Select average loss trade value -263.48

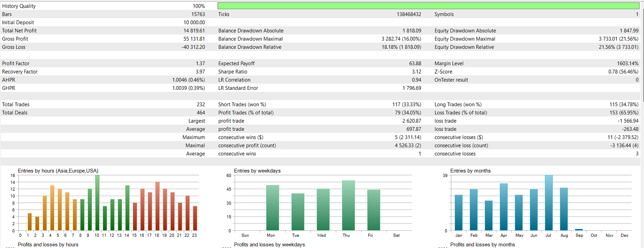point(630,129)
